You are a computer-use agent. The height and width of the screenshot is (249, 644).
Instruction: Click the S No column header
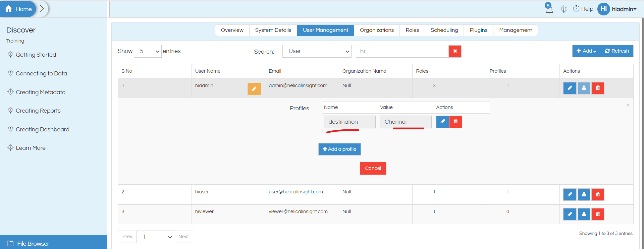[155, 71]
